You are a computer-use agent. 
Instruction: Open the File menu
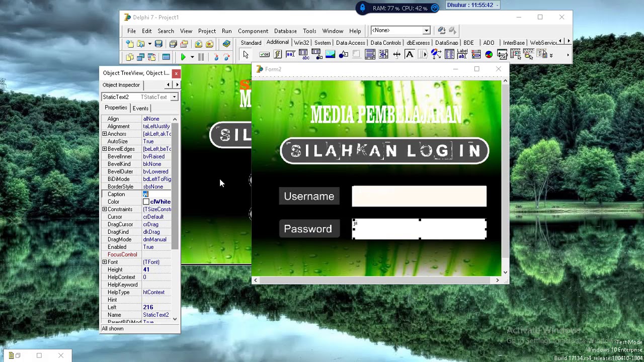(131, 31)
